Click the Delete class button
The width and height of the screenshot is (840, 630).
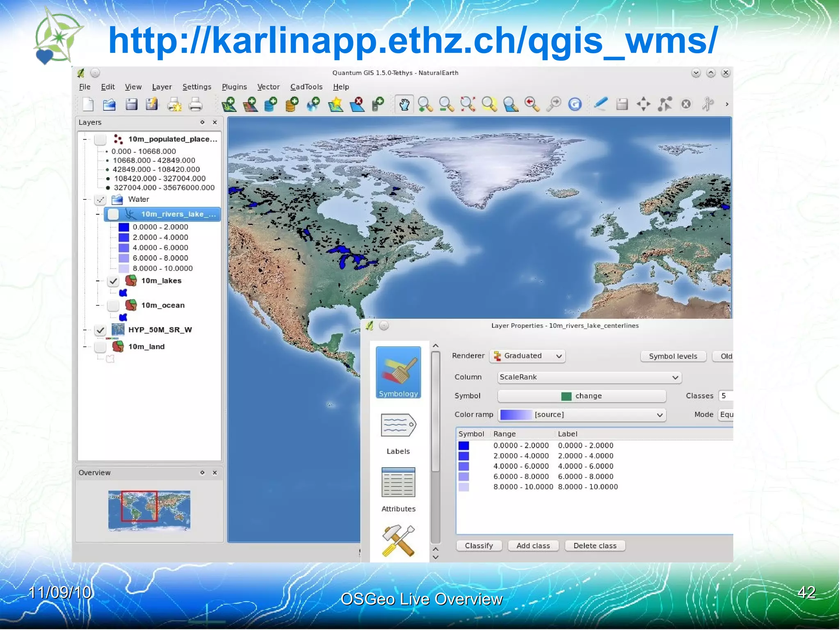pyautogui.click(x=595, y=546)
